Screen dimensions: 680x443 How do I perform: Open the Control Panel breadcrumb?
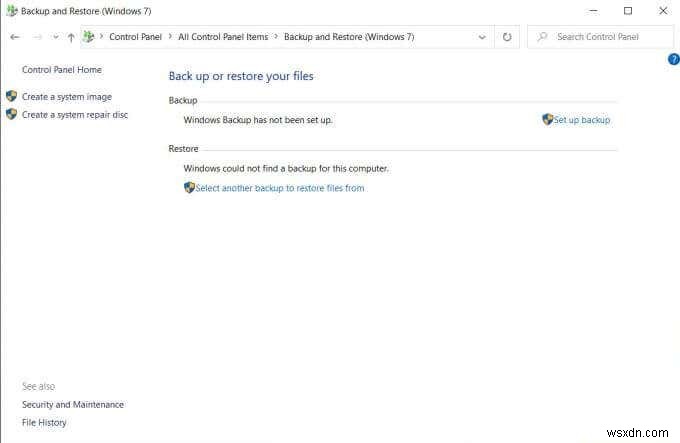pyautogui.click(x=135, y=37)
